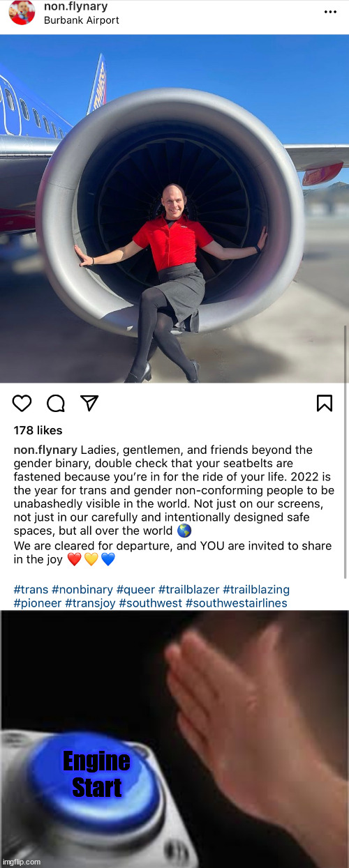
Task: Open Burbank Airport location link
Action: (x=81, y=20)
